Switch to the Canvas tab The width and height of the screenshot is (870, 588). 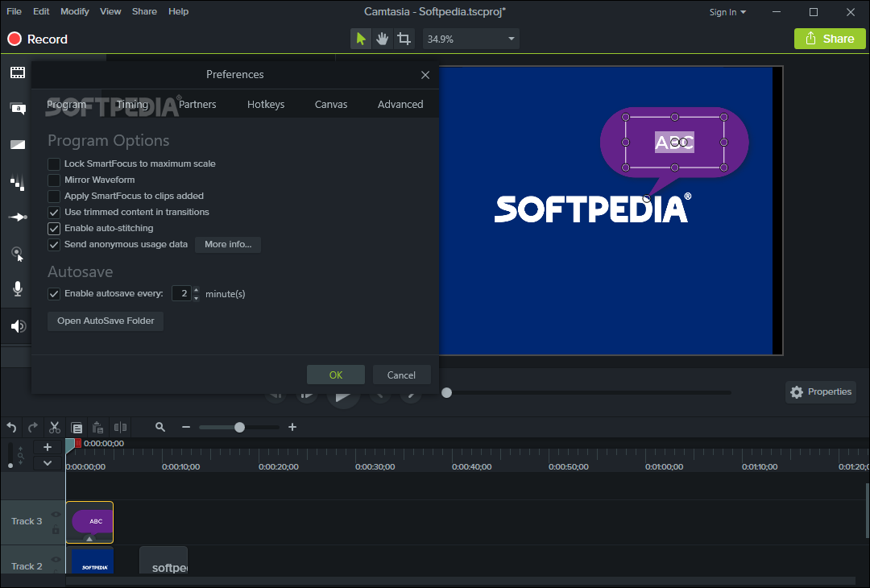[x=331, y=104]
